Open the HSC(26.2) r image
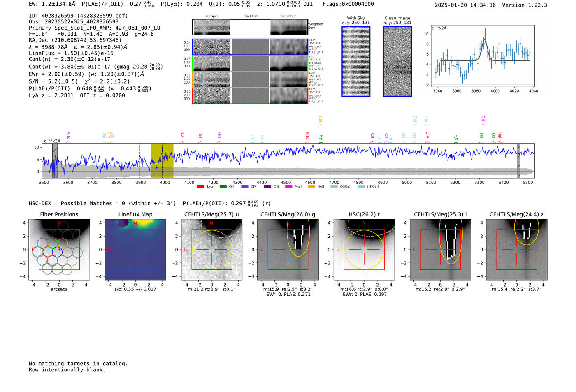Image resolution: width=576 pixels, height=392 pixels. pos(364,250)
